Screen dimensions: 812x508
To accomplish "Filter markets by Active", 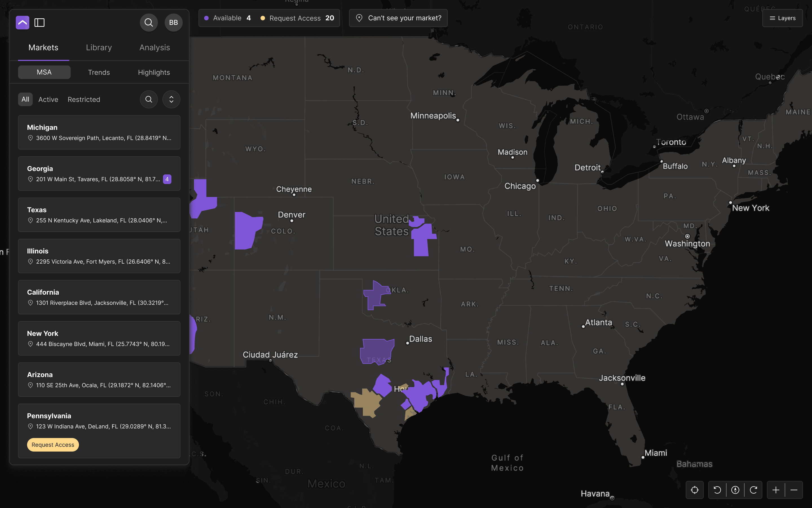I will (48, 99).
